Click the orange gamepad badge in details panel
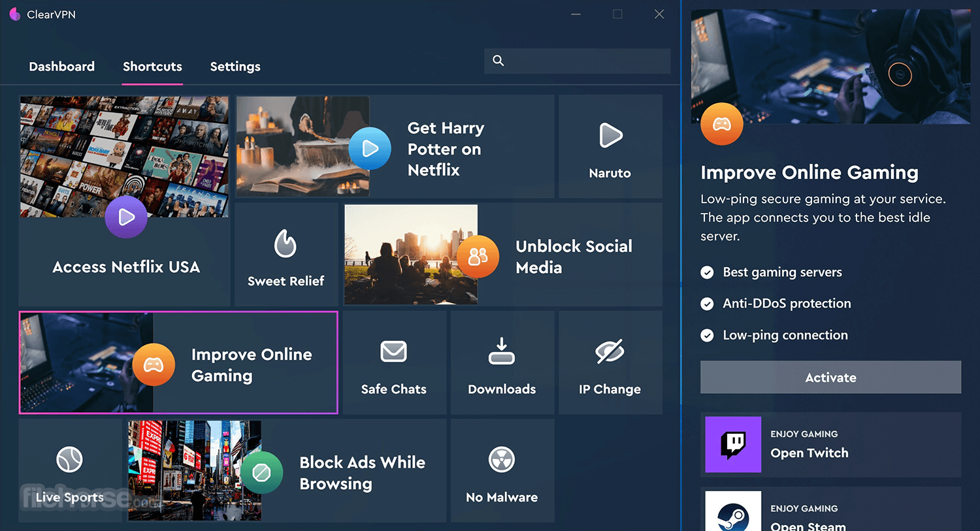 pos(722,123)
